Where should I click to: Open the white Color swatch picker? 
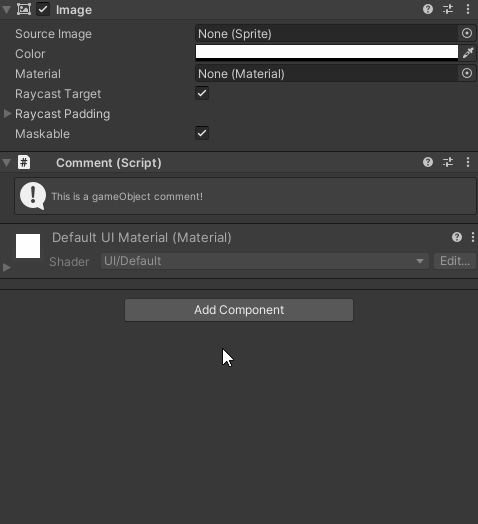[x=327, y=53]
